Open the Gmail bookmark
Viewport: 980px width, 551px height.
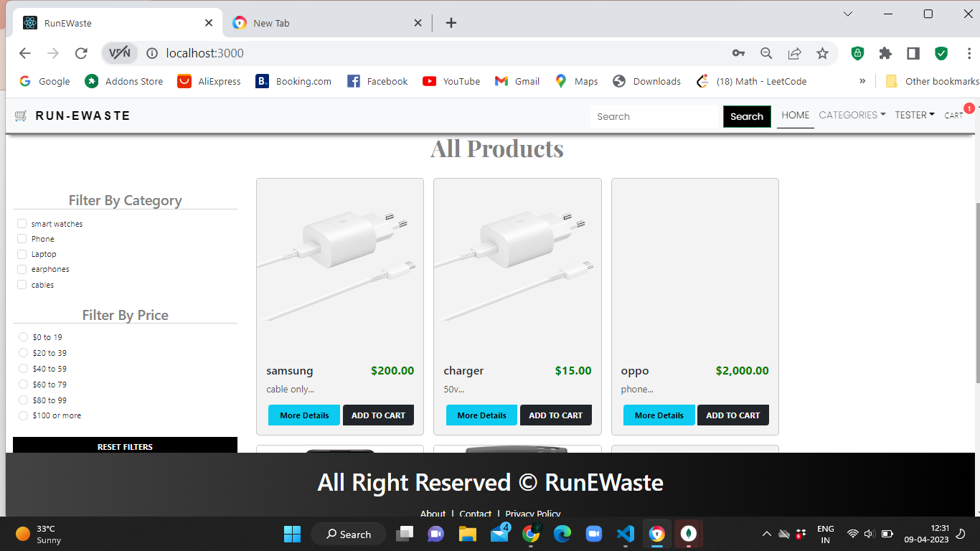coord(517,81)
